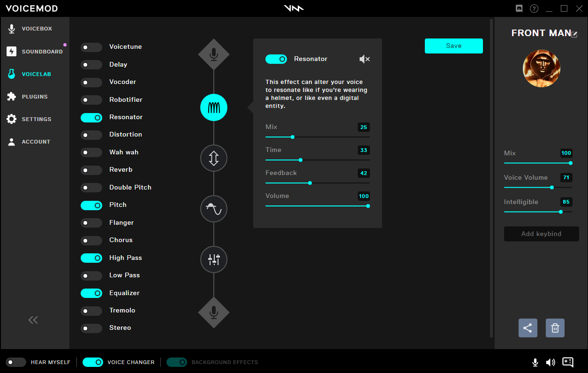Toggle Hear Myself on
Viewport: 588px width, 373px height.
pyautogui.click(x=16, y=362)
